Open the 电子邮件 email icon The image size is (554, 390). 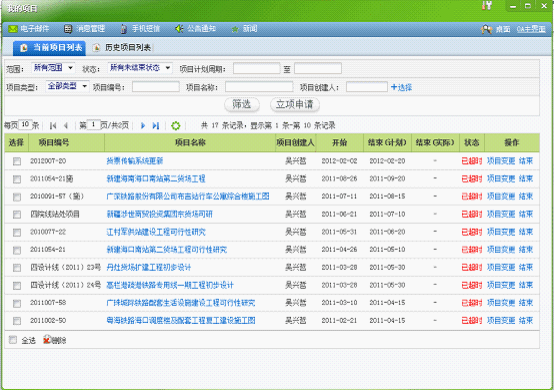13,29
